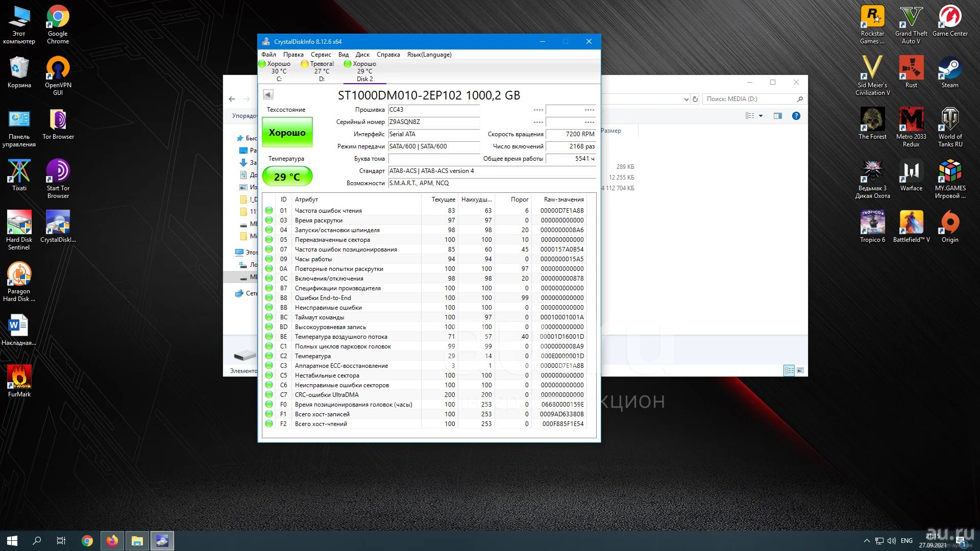Click ENG language indicator in tray
980x551 pixels.
click(x=906, y=541)
